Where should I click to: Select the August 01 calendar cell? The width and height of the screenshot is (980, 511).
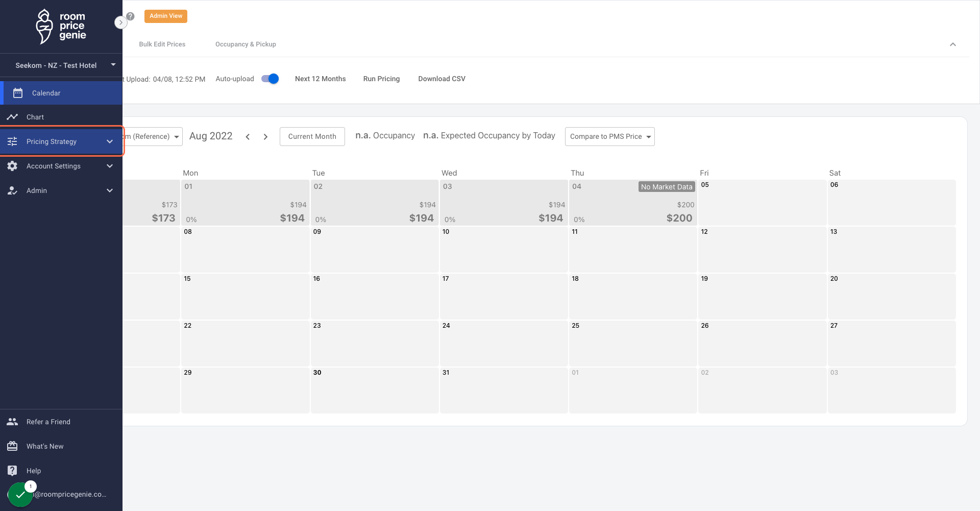[246, 203]
